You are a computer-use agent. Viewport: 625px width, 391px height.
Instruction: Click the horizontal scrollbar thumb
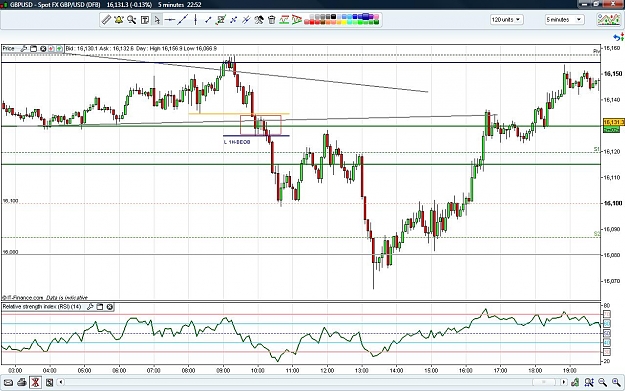point(544,383)
